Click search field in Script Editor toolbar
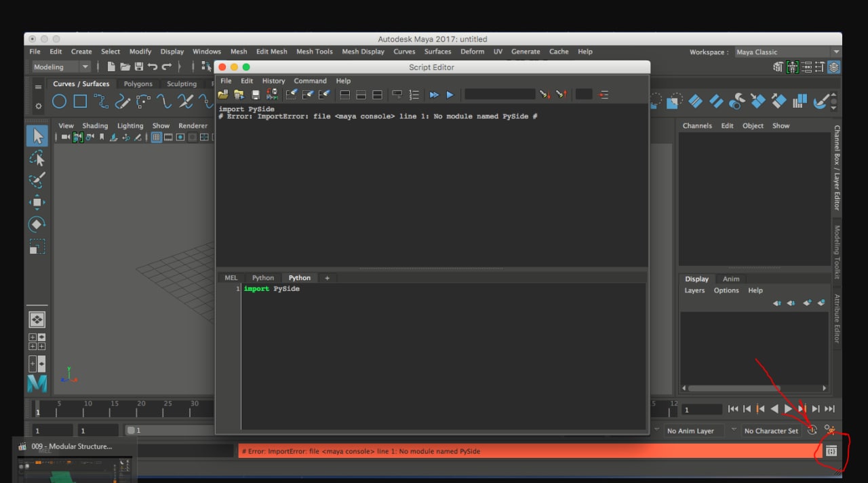The image size is (868, 483). point(500,94)
